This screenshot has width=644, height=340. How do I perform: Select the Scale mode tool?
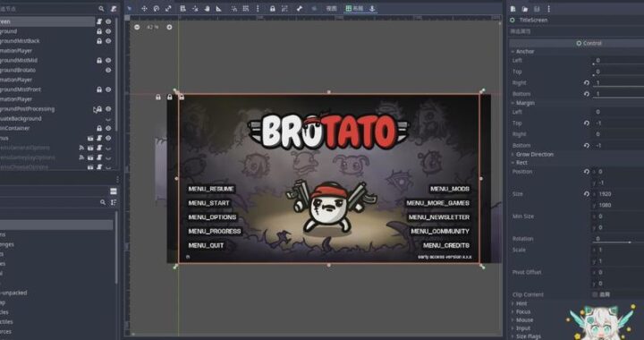[168, 8]
